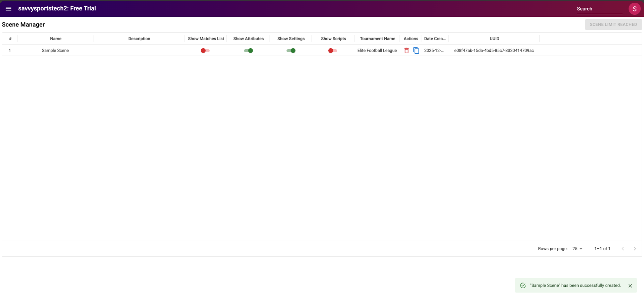Enable Show Matches List toggle
This screenshot has width=644, height=295.
pos(205,51)
